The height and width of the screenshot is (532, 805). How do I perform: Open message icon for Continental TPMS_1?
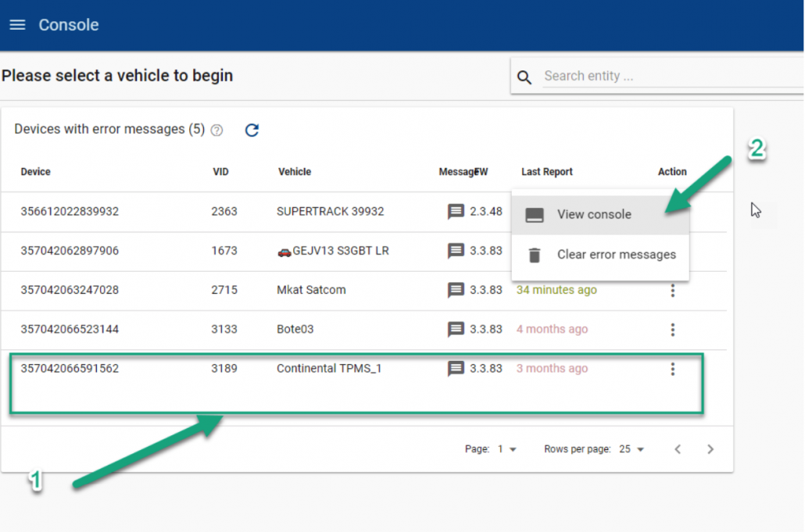coord(456,369)
